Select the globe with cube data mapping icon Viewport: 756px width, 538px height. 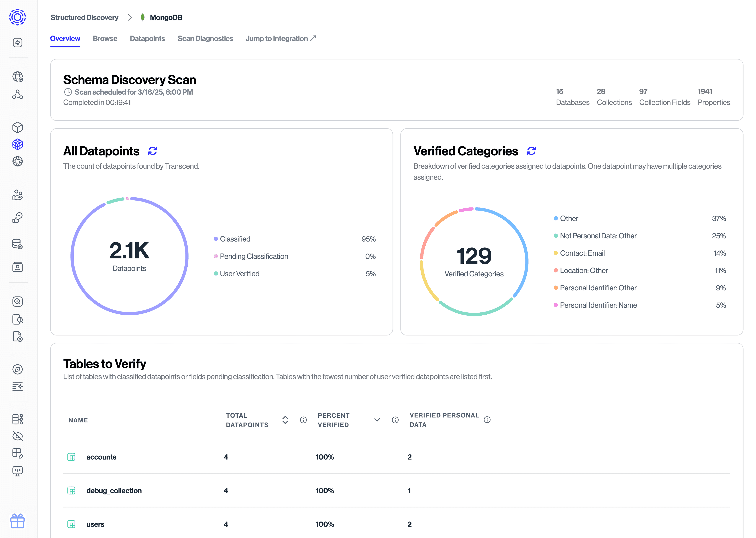[18, 77]
